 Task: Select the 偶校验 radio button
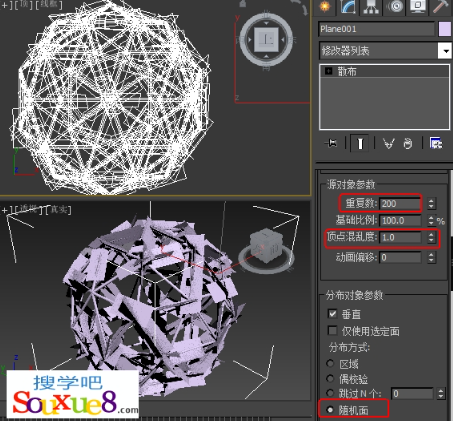click(330, 379)
